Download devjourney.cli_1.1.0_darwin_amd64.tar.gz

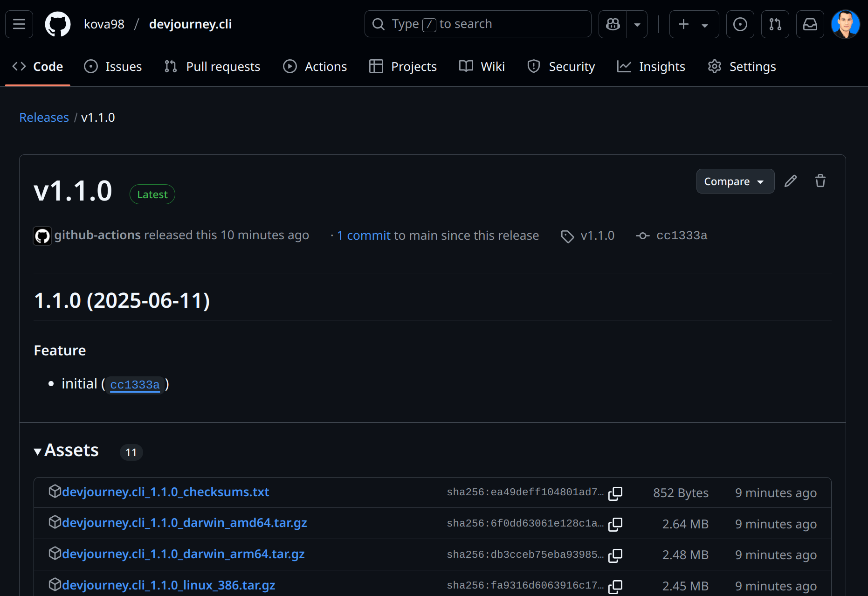pyautogui.click(x=185, y=523)
